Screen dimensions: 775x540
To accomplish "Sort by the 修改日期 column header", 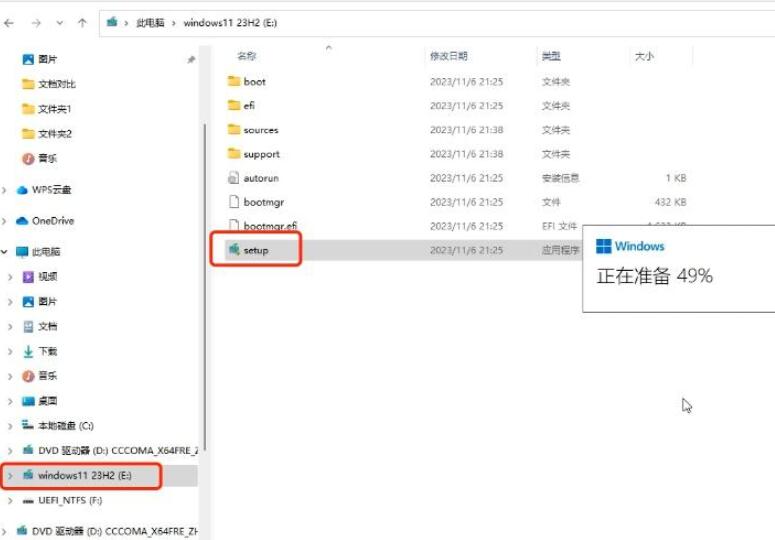I will [448, 56].
